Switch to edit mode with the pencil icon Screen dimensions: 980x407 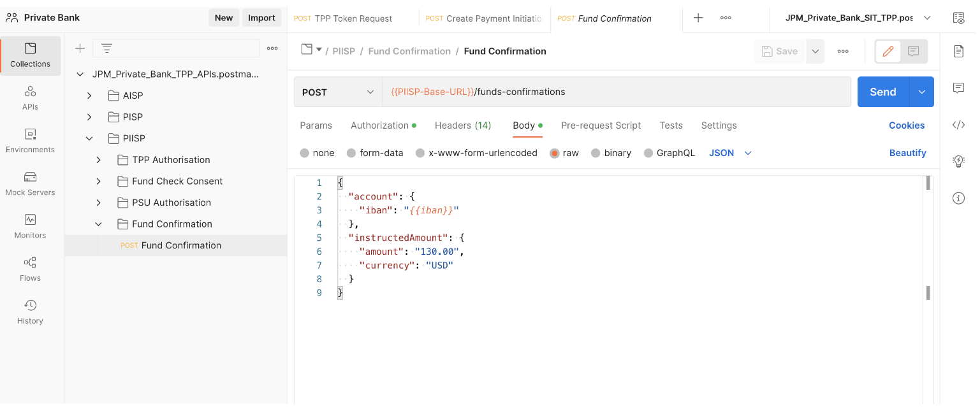(888, 52)
